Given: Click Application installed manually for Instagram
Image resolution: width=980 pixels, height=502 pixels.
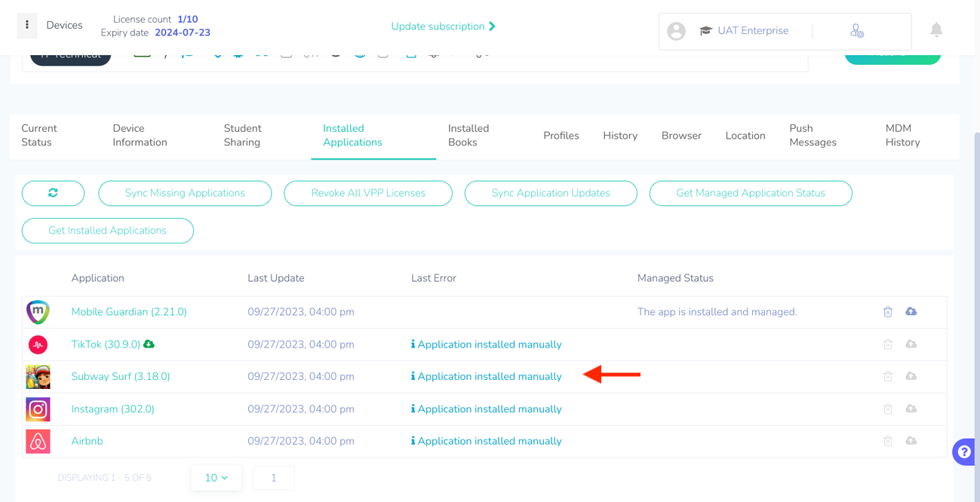Looking at the screenshot, I should click(486, 409).
